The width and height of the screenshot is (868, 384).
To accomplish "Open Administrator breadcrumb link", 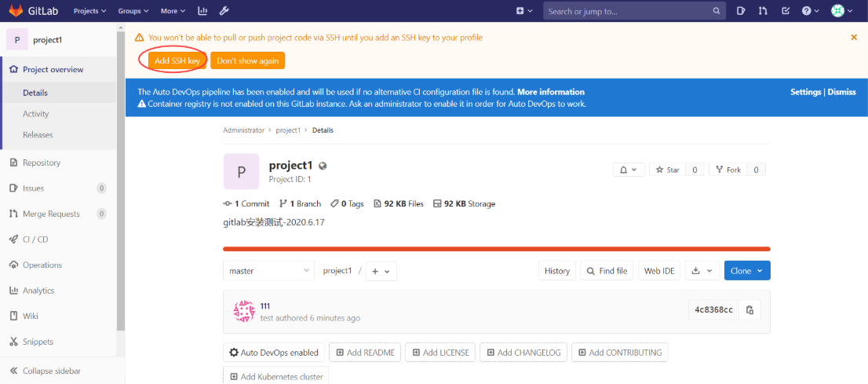I will click(243, 130).
